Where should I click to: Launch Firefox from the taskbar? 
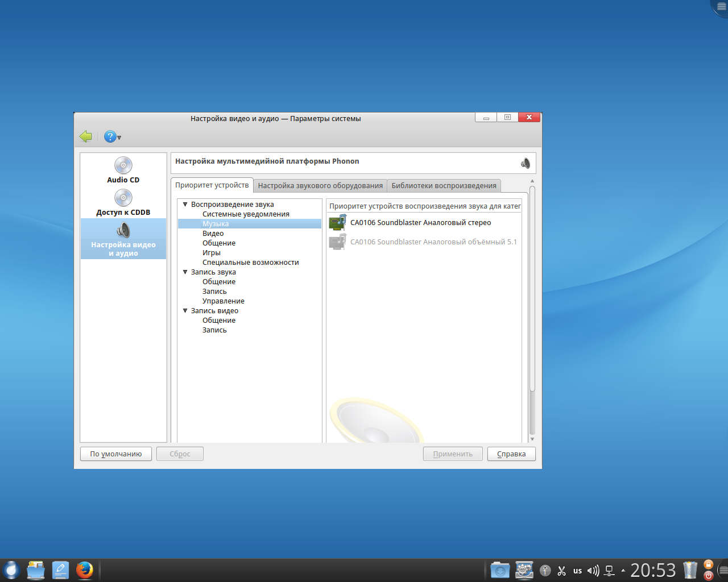(x=85, y=570)
